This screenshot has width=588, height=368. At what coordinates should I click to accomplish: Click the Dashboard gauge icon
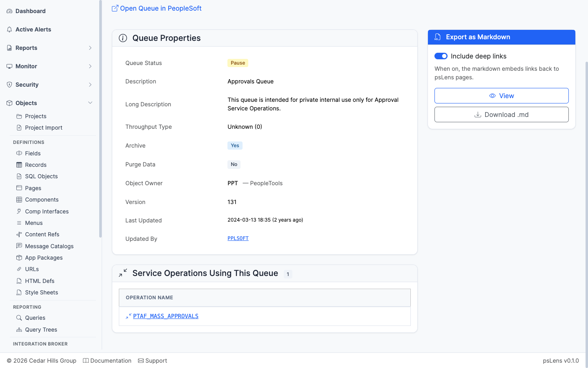(9, 11)
